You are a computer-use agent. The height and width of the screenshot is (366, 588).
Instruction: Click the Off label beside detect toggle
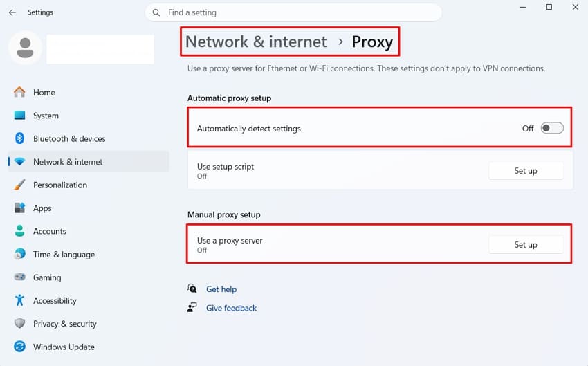pos(528,129)
